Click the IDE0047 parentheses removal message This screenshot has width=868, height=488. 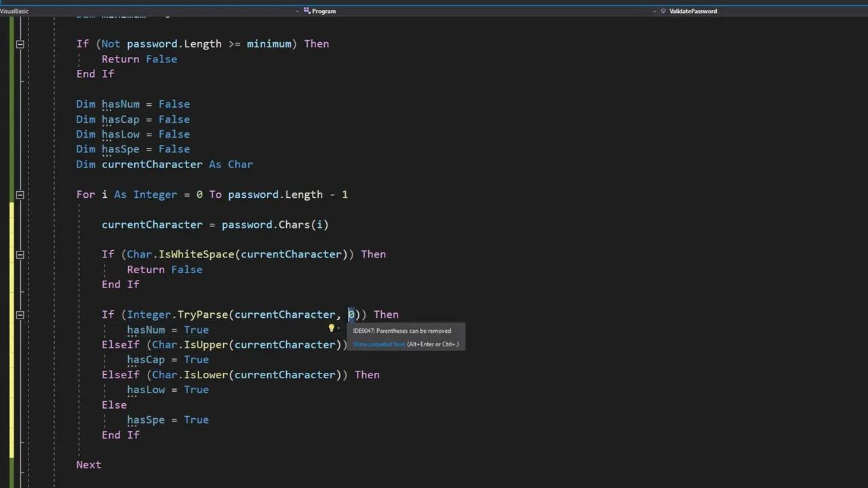(401, 331)
